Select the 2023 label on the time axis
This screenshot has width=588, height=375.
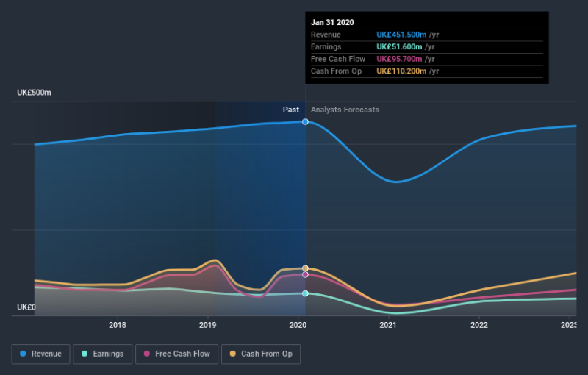coord(569,324)
